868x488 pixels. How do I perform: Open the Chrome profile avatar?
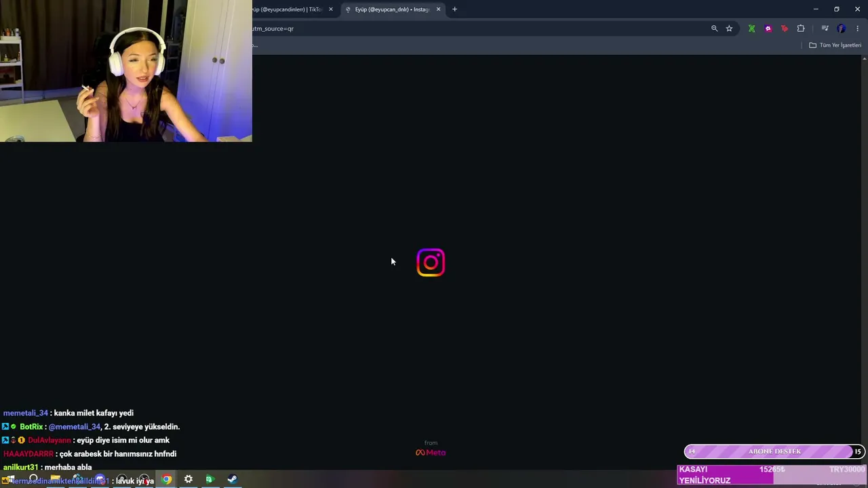tap(842, 28)
